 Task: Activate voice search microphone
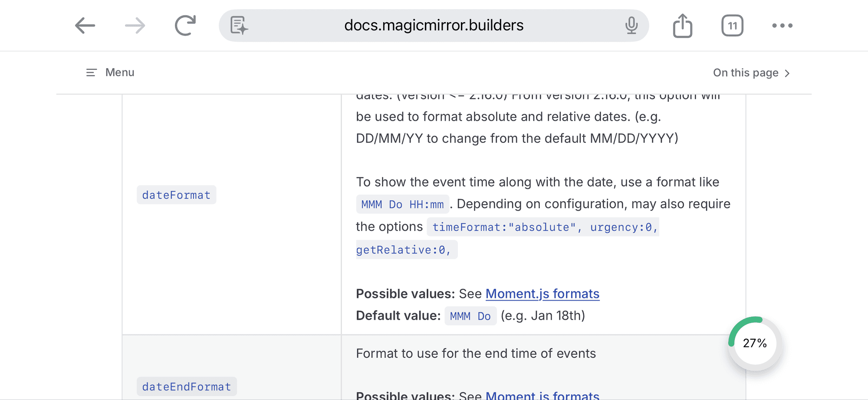click(x=631, y=26)
